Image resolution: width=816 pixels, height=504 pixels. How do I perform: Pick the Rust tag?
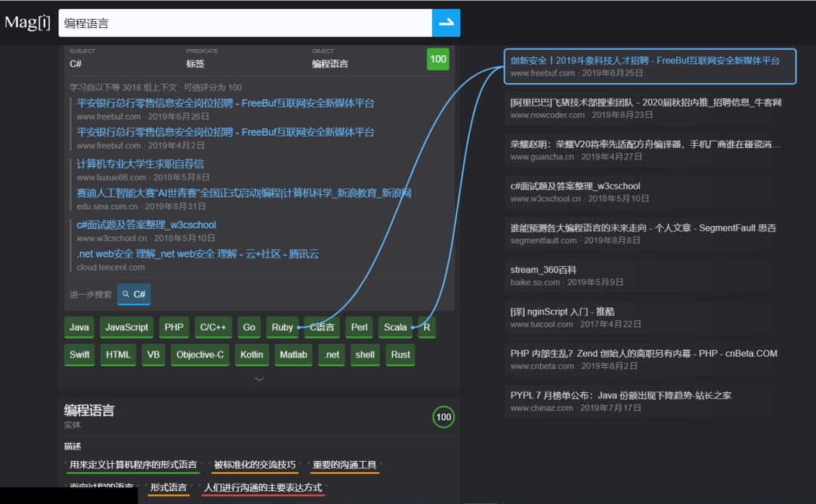pyautogui.click(x=400, y=354)
